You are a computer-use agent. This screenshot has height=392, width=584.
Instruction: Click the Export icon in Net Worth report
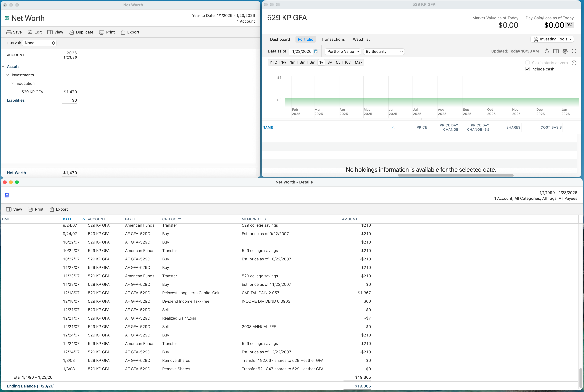tap(123, 32)
